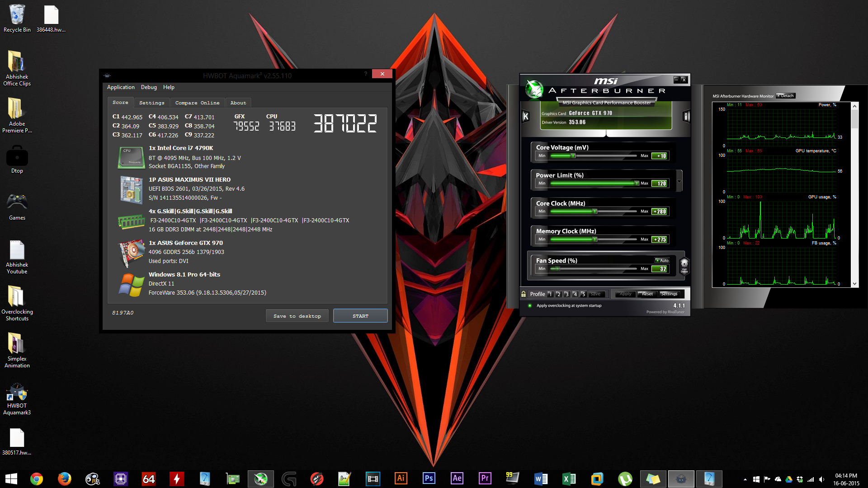The width and height of the screenshot is (868, 488).
Task: Open the Help menu in Aquamark
Action: click(x=169, y=87)
